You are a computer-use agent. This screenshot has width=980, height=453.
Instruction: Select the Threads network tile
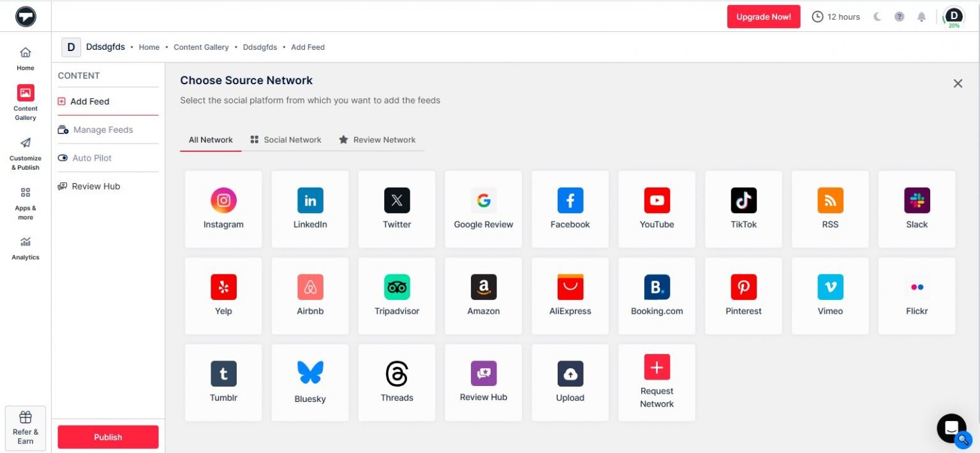click(397, 381)
